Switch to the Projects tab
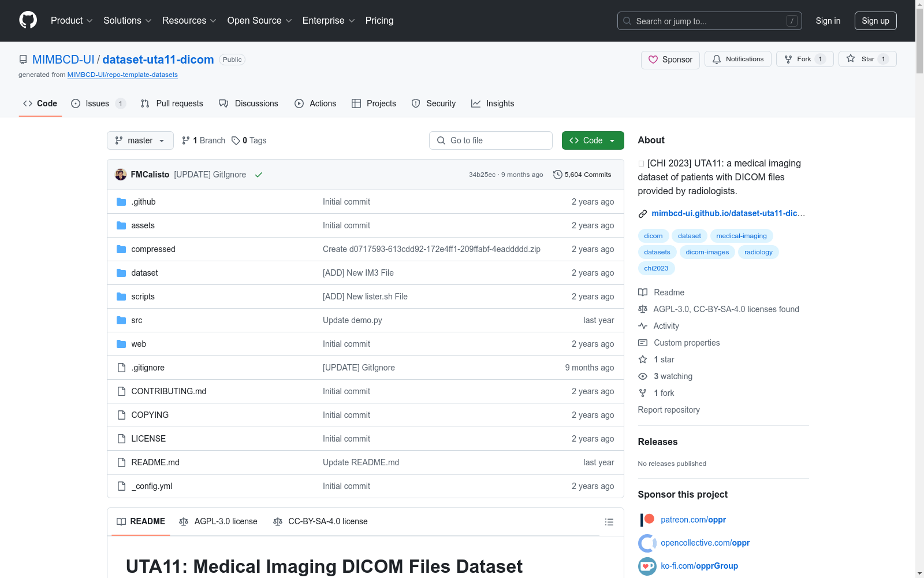The width and height of the screenshot is (924, 578). (x=374, y=103)
